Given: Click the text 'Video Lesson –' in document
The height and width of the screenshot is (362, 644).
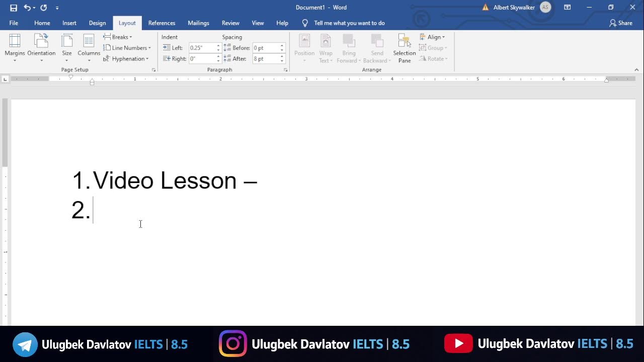Looking at the screenshot, I should [x=176, y=180].
